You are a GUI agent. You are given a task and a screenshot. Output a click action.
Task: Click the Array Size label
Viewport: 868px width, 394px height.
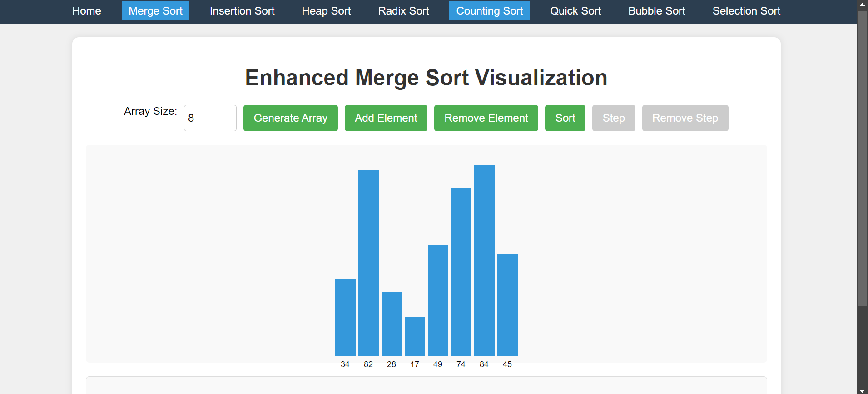click(x=150, y=111)
